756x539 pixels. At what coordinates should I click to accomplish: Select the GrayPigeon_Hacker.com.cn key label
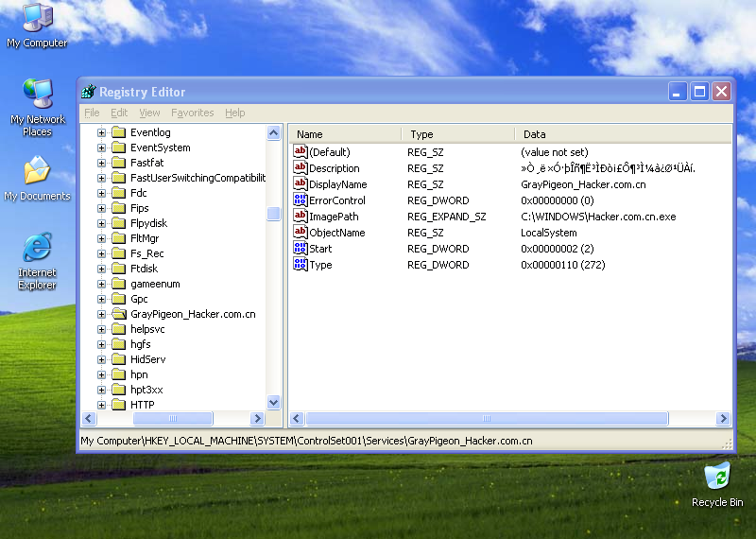[193, 314]
